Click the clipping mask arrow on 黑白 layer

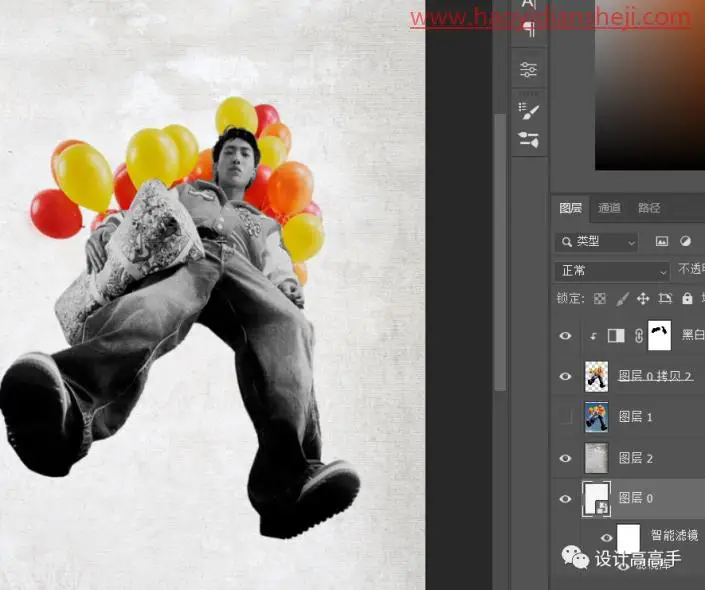point(593,336)
